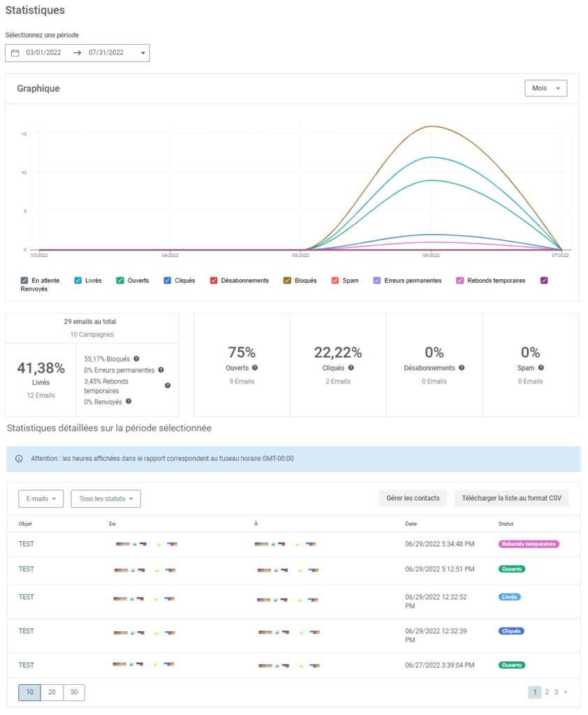588x715 pixels.
Task: Open help icon beside Rebonds temporaires percentage
Action: [x=168, y=385]
